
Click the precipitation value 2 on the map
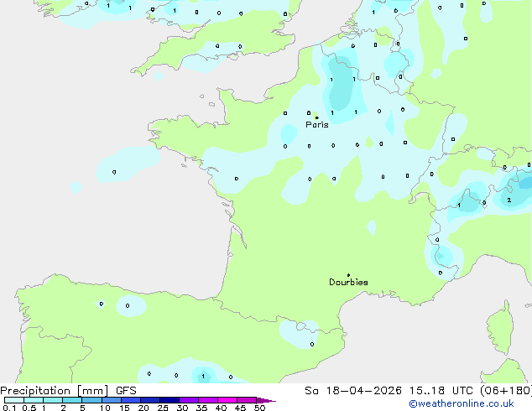tap(509, 200)
